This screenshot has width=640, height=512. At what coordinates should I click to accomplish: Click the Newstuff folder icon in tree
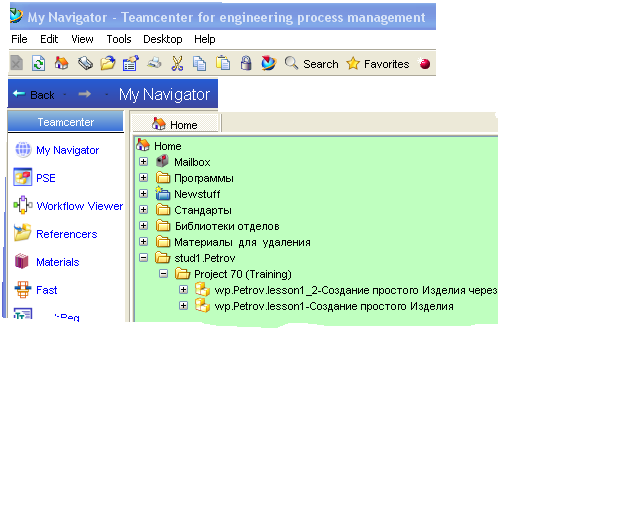point(162,193)
